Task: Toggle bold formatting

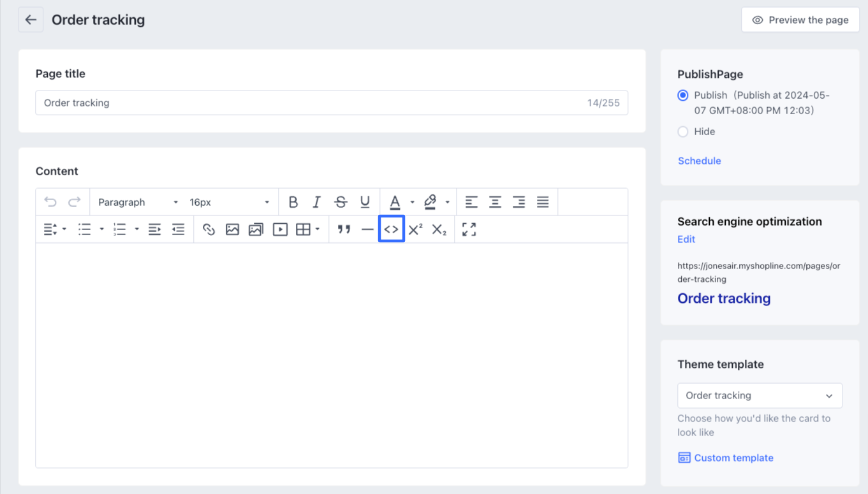Action: (x=293, y=202)
